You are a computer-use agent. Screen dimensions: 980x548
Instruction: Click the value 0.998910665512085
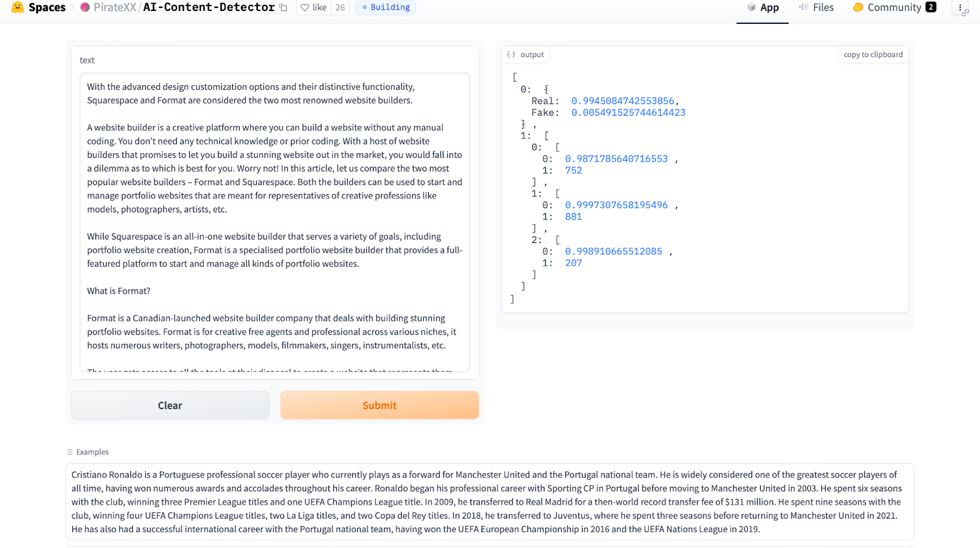pos(613,252)
